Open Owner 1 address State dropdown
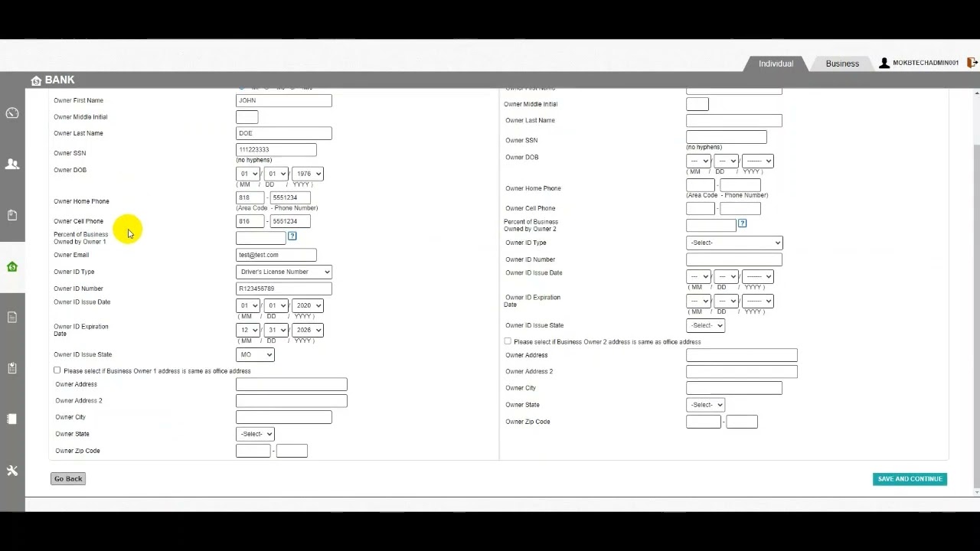The image size is (980, 551). [x=255, y=434]
